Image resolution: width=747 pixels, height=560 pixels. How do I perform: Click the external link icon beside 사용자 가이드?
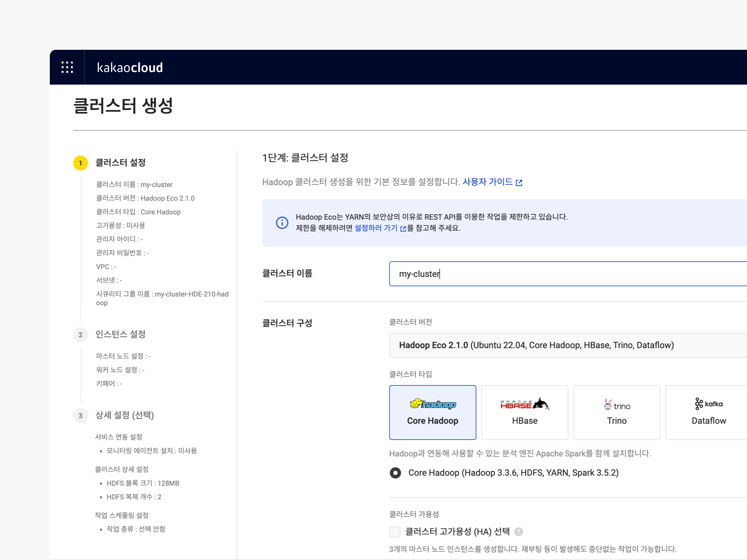point(519,183)
